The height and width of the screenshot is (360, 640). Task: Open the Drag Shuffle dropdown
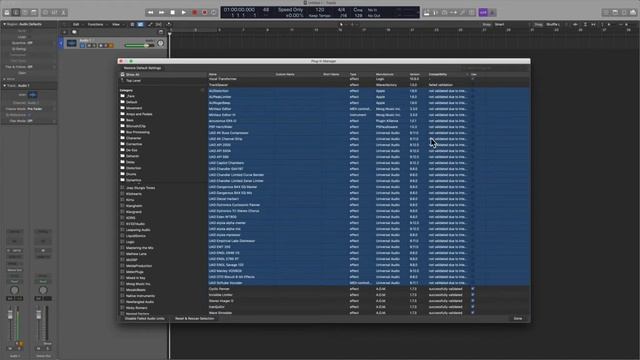pyautogui.click(x=553, y=24)
